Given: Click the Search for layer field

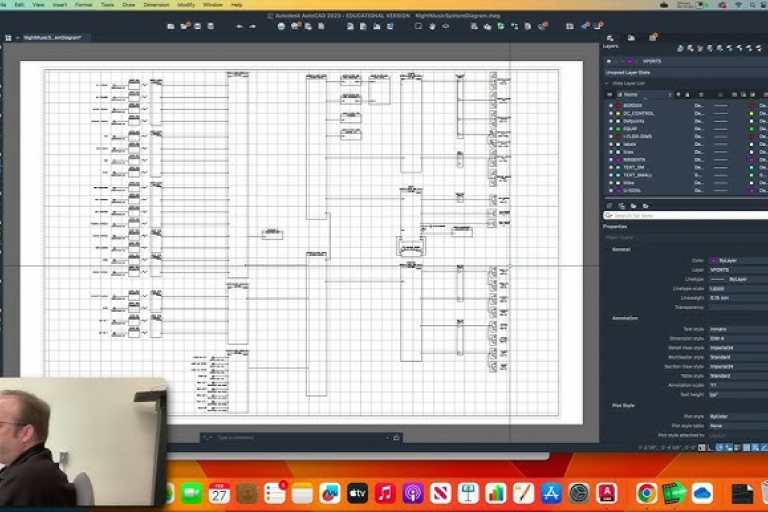Looking at the screenshot, I should point(686,216).
